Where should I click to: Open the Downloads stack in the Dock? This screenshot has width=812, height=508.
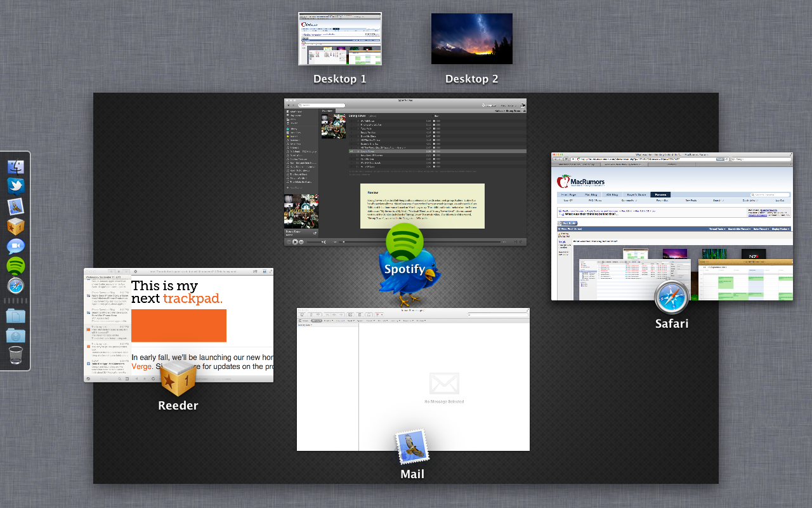pyautogui.click(x=16, y=335)
